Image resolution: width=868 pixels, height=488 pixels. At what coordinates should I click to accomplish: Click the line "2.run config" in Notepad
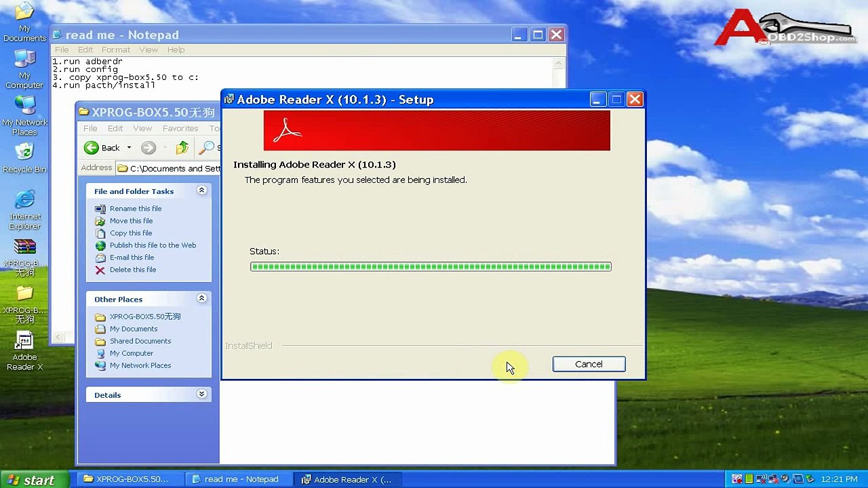click(85, 69)
